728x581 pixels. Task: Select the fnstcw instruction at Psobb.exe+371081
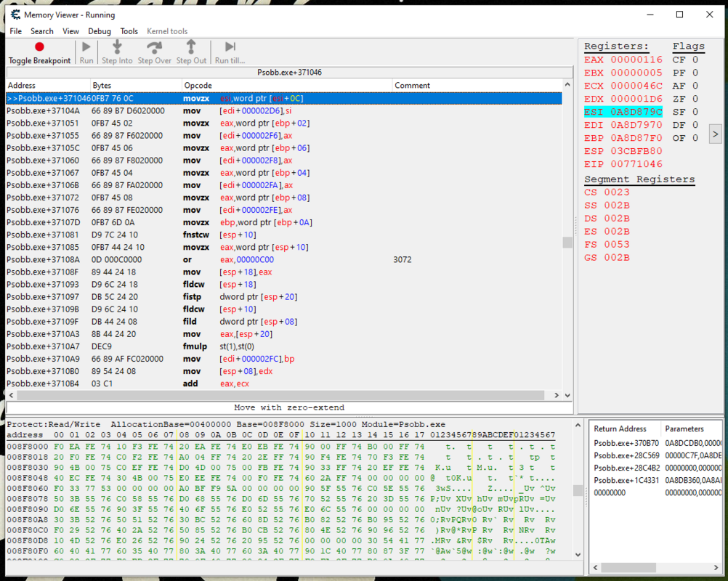pyautogui.click(x=283, y=235)
